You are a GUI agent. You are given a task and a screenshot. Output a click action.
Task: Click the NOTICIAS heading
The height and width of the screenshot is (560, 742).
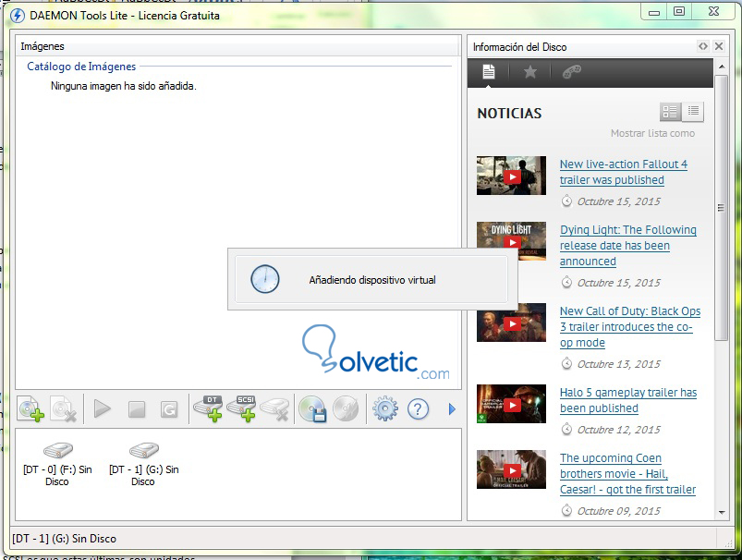[509, 113]
